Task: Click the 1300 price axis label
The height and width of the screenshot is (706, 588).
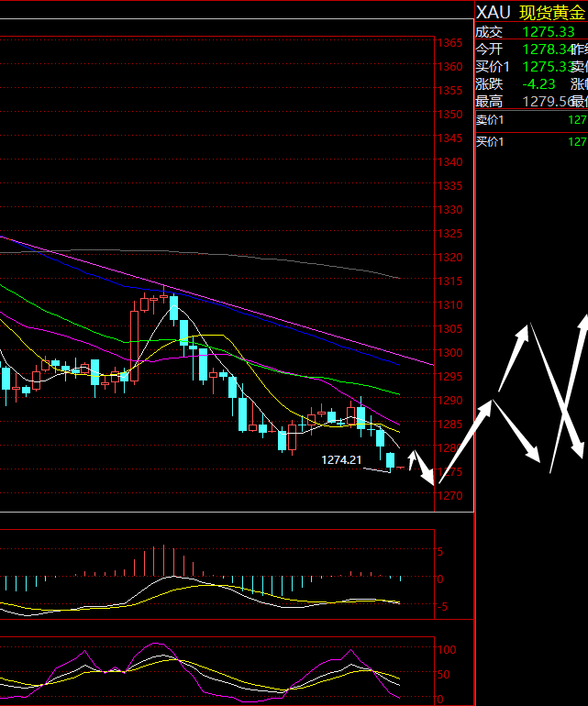Action: pyautogui.click(x=449, y=353)
